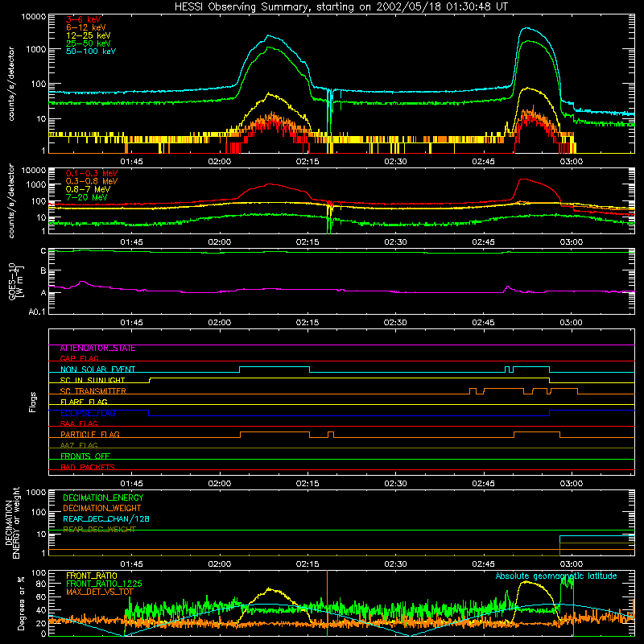Image resolution: width=644 pixels, height=644 pixels.
Task: Select the SC_IN_SUNLIGHT flag label
Action: click(x=93, y=380)
